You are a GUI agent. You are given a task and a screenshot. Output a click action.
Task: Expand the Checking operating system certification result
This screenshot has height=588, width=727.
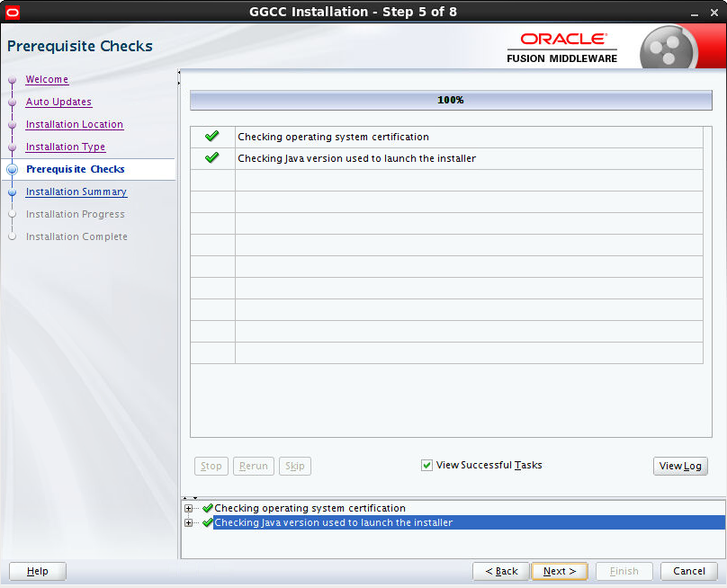tap(188, 508)
